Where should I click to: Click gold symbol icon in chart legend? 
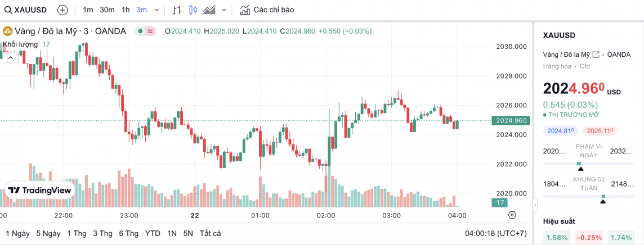[x=8, y=31]
